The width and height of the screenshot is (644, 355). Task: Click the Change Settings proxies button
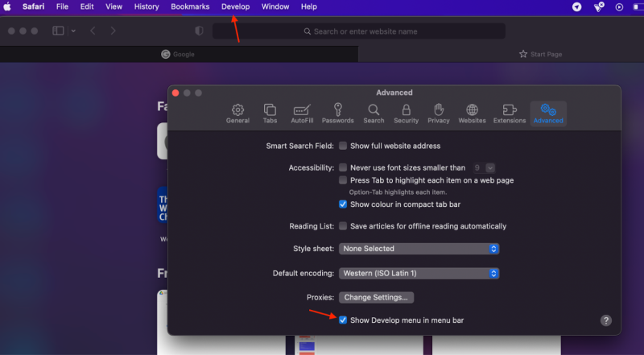click(376, 298)
